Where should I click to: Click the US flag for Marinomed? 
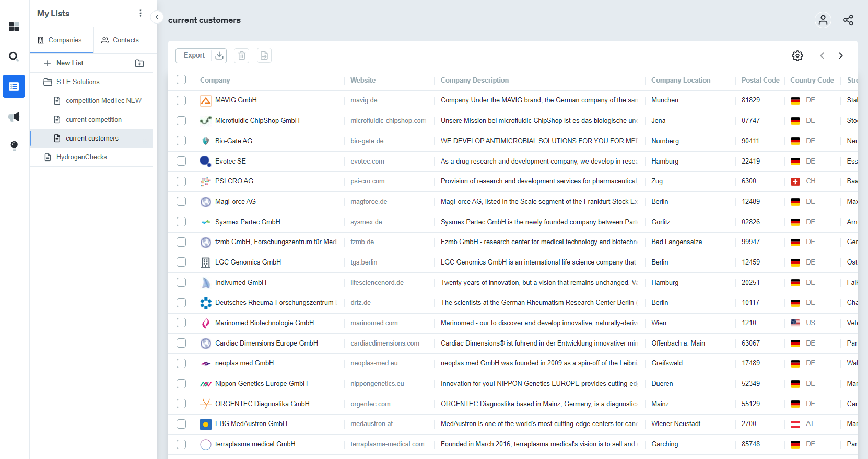(795, 323)
